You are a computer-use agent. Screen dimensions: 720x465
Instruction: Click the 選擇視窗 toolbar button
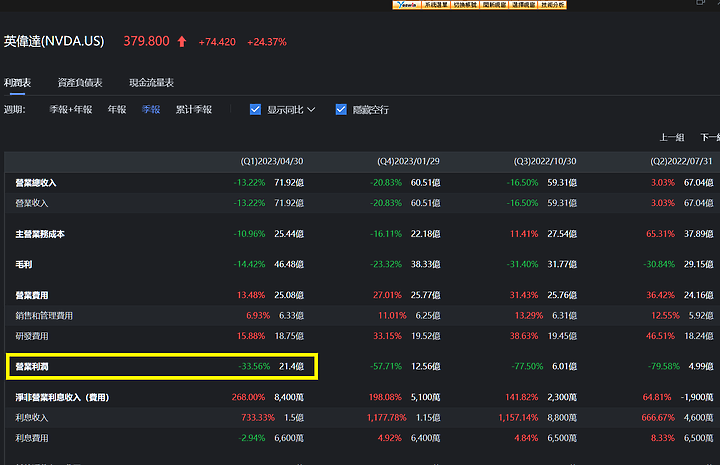click(523, 5)
